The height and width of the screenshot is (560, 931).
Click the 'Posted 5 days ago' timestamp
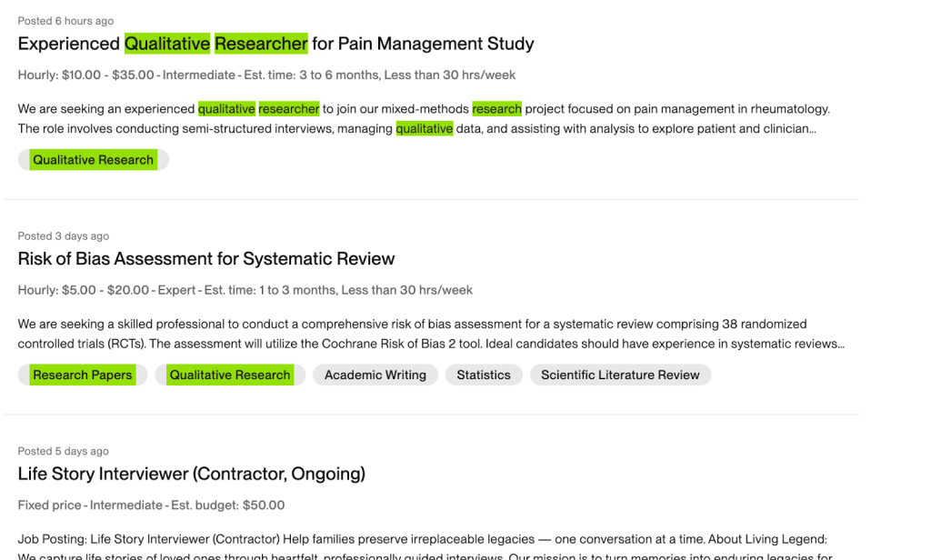click(x=64, y=451)
